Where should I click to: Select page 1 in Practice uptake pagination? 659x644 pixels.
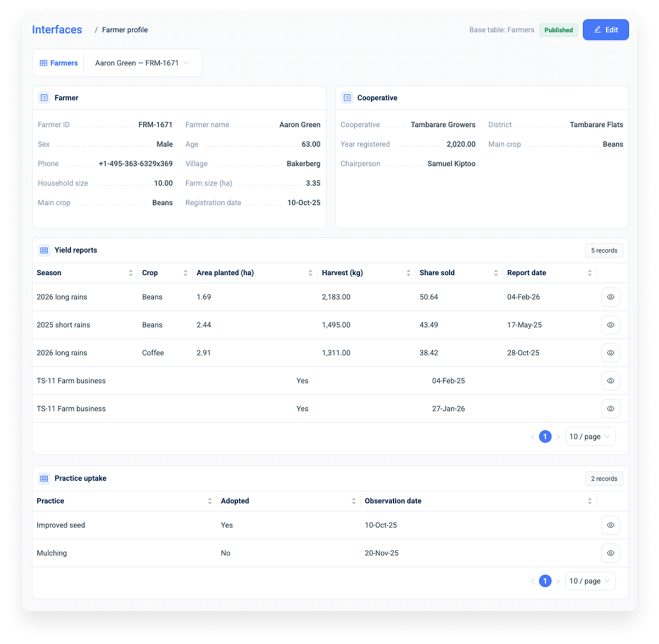[x=545, y=581]
